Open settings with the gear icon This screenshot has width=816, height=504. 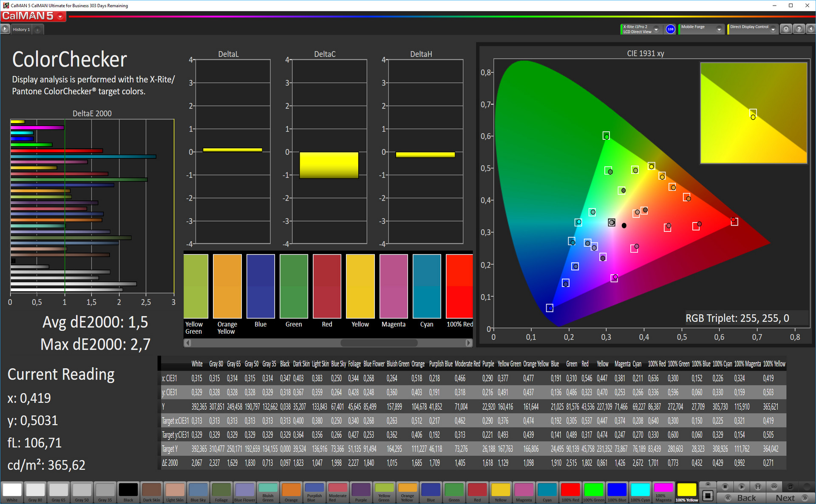coord(786,29)
